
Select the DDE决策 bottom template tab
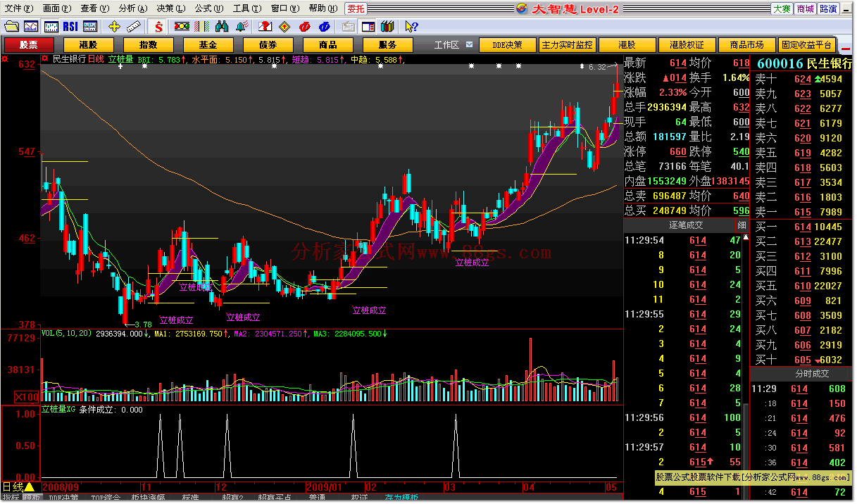coord(63,498)
